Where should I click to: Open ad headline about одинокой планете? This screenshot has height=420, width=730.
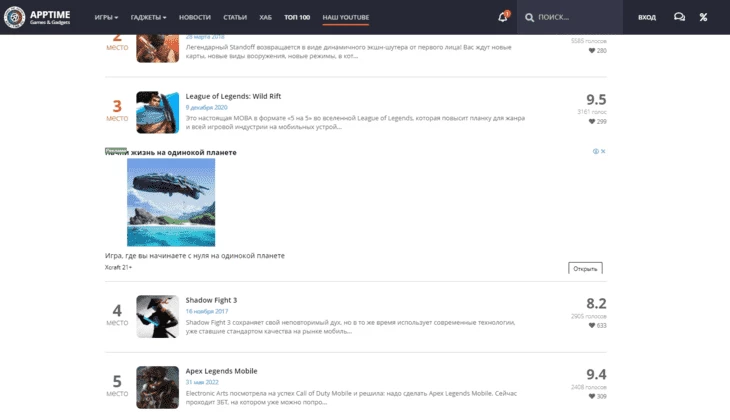pyautogui.click(x=171, y=152)
